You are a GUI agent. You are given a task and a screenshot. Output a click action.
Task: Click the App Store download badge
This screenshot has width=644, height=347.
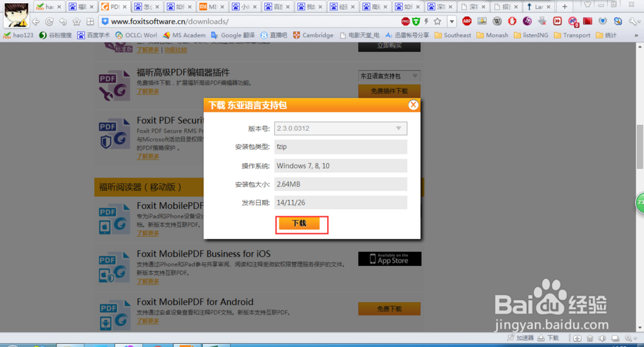[390, 259]
